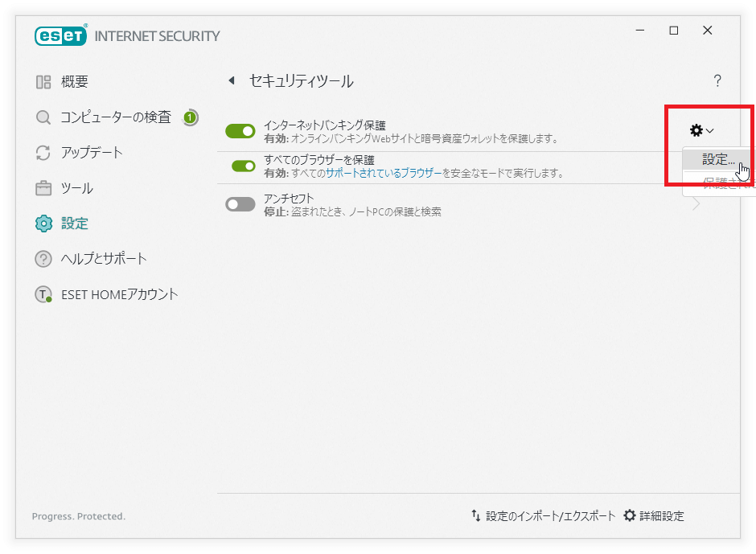Click the ツール briefcase icon
The width and height of the screenshot is (756, 554).
[43, 188]
